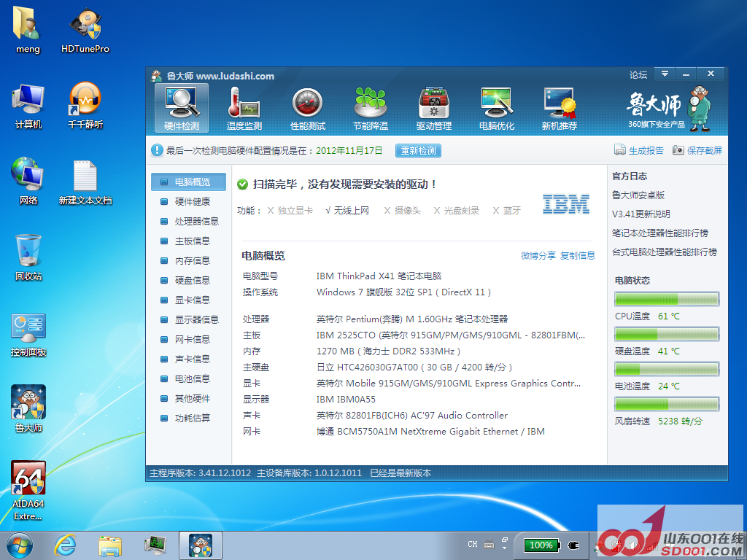This screenshot has height=560, width=747.
Task: Click the info icon beside last detection date
Action: coord(157,150)
